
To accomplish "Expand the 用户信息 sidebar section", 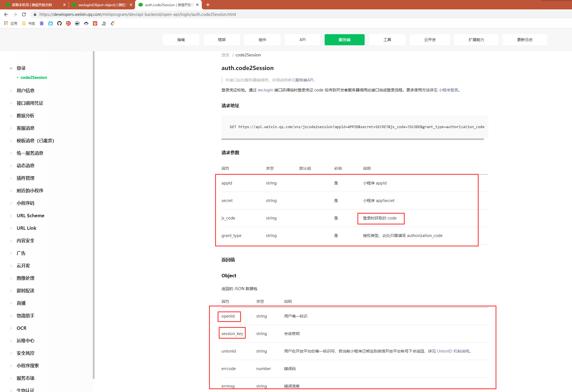I will pos(11,91).
